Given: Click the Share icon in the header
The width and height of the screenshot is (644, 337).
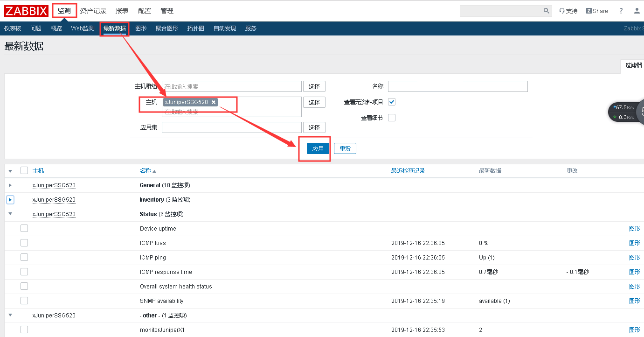Looking at the screenshot, I should point(597,10).
